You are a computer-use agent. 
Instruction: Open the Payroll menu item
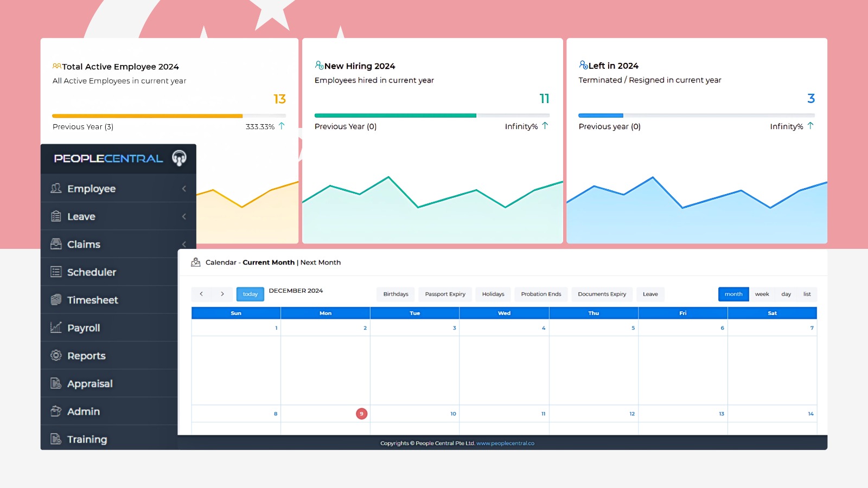pyautogui.click(x=109, y=328)
